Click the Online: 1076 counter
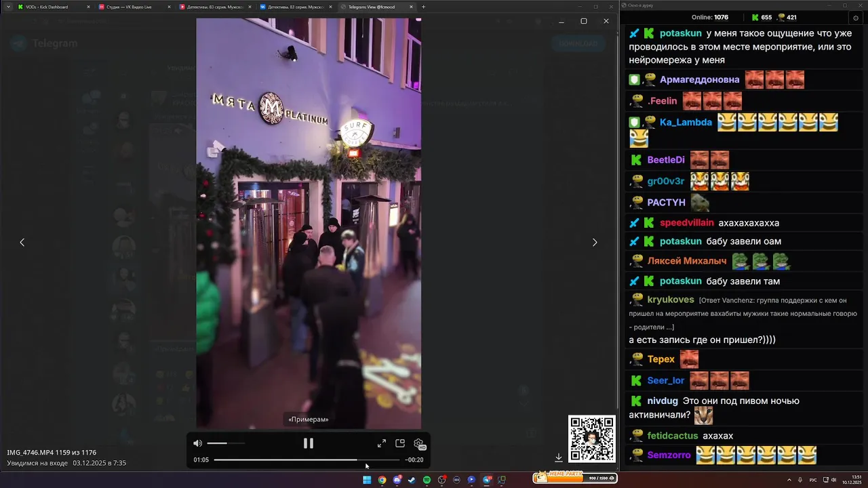868x488 pixels. click(710, 18)
